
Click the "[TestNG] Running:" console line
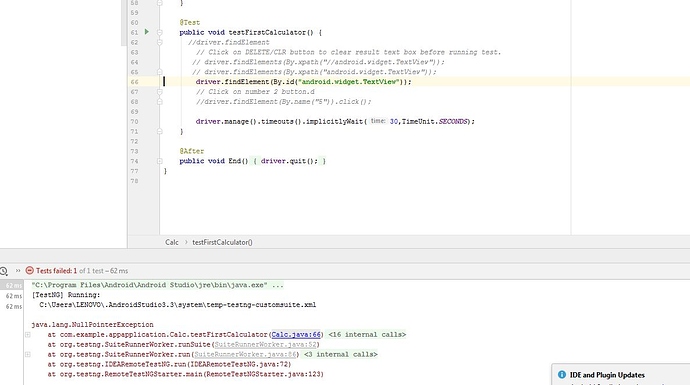click(66, 295)
